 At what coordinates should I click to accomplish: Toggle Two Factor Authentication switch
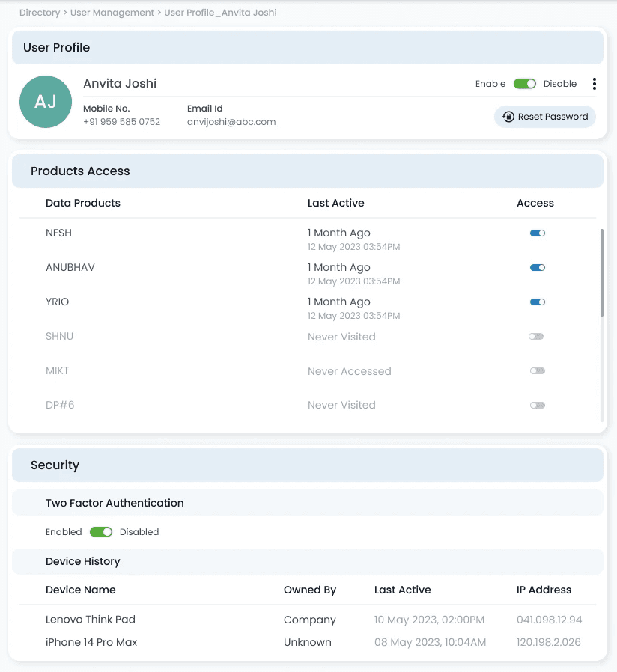(101, 532)
